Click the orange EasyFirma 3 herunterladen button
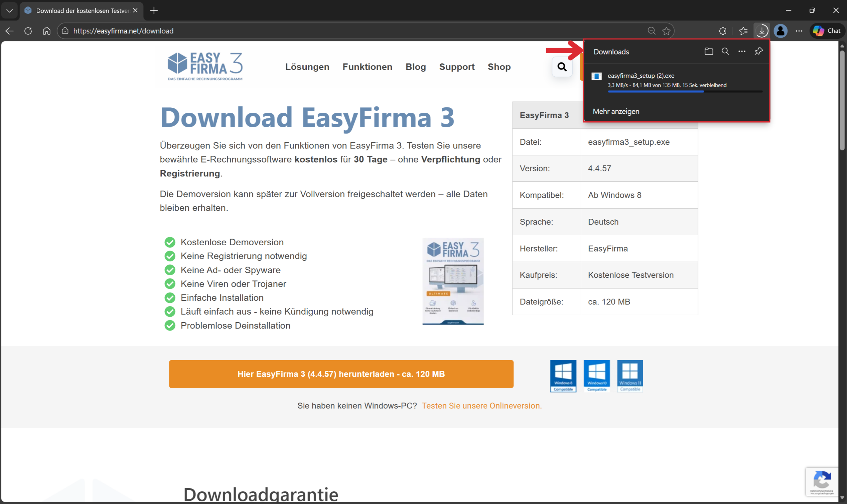The image size is (847, 504). point(341,374)
